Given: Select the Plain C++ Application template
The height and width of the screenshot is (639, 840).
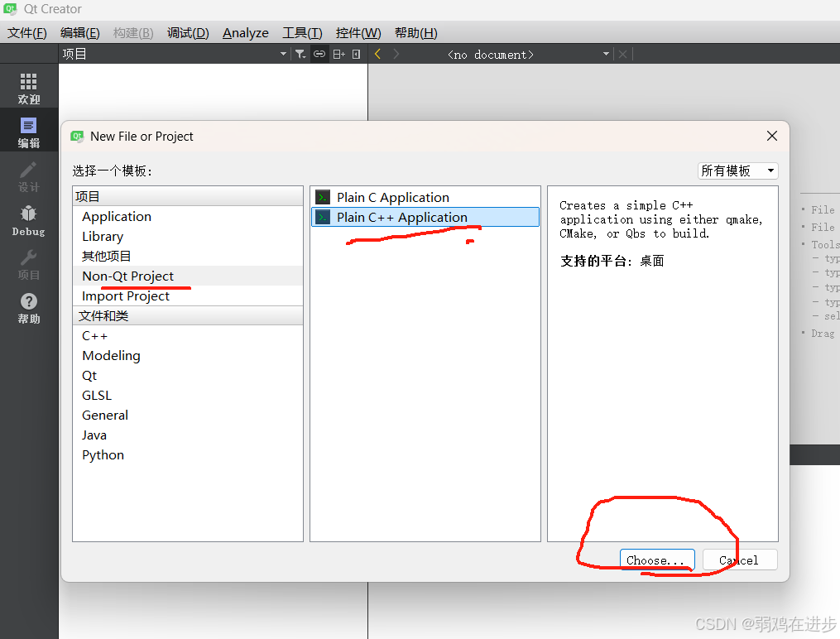Looking at the screenshot, I should click(x=425, y=218).
